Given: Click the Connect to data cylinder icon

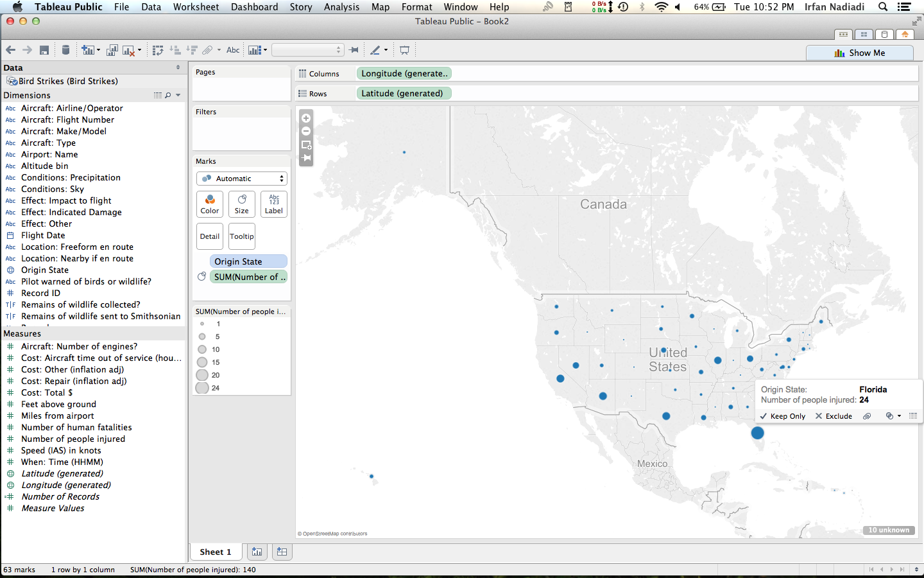Looking at the screenshot, I should click(65, 50).
